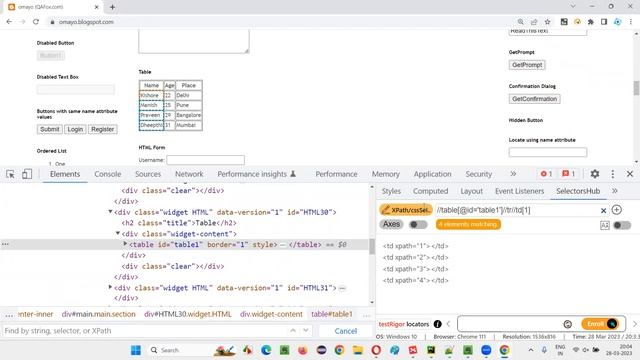Switch to the Styles pane

391,191
